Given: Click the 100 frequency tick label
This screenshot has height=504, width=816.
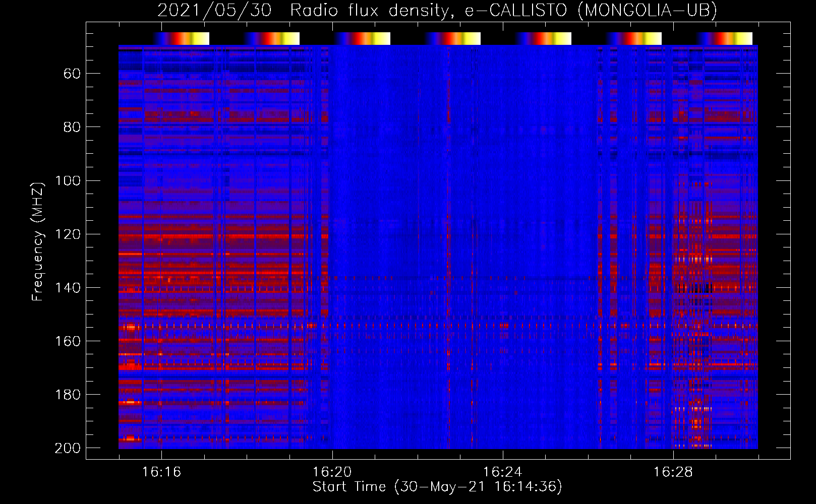Looking at the screenshot, I should [x=68, y=181].
